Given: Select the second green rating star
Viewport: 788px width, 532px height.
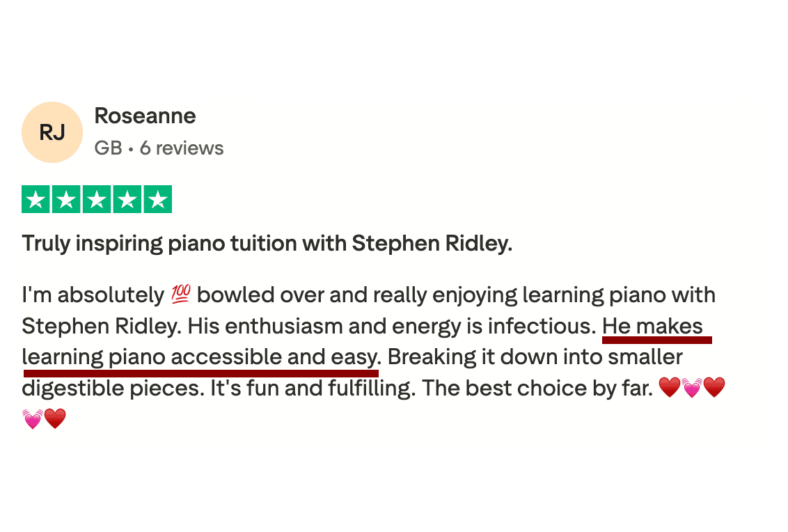Looking at the screenshot, I should 66,200.
